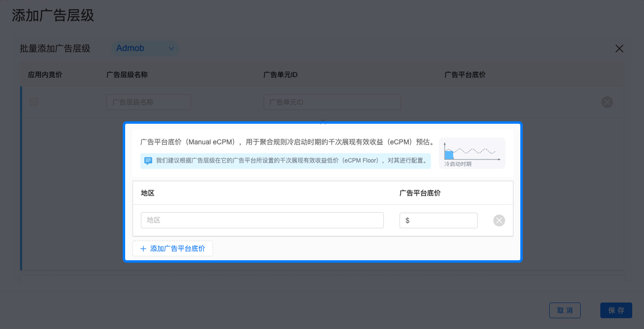644x329 pixels.
Task: Close the batch add ad tier panel
Action: [619, 49]
